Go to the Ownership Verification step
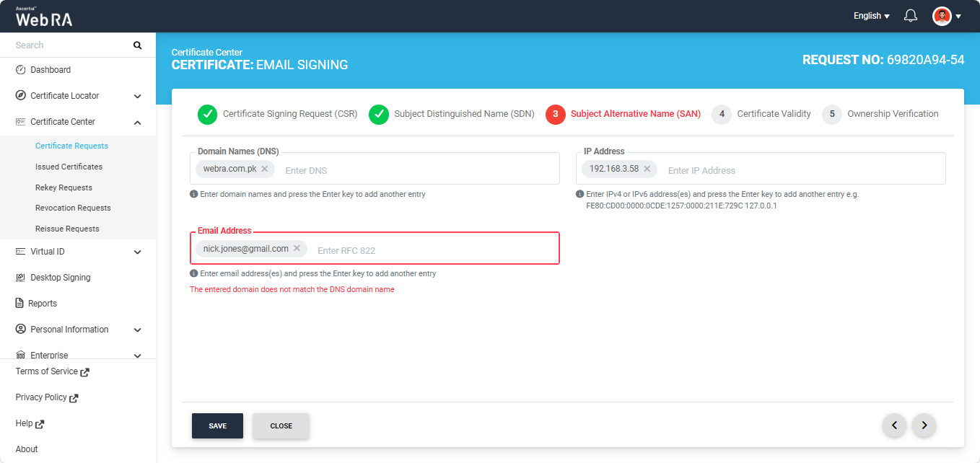 click(892, 114)
